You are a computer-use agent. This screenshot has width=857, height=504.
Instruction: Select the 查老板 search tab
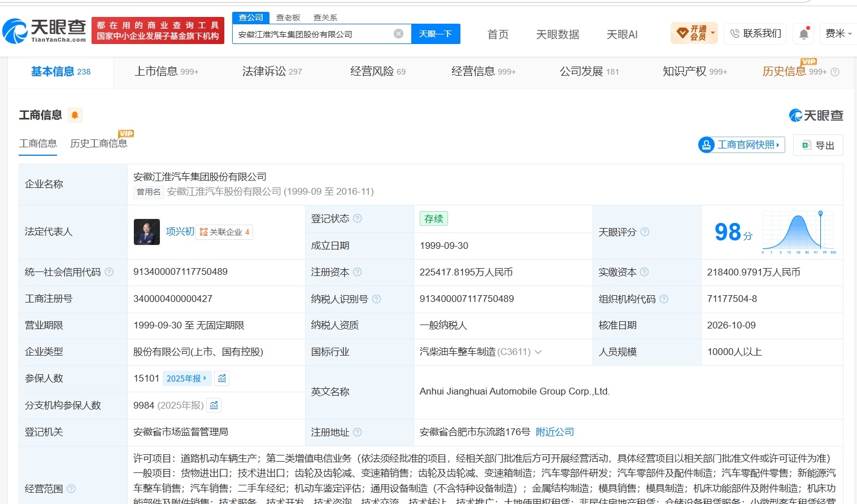pos(288,17)
